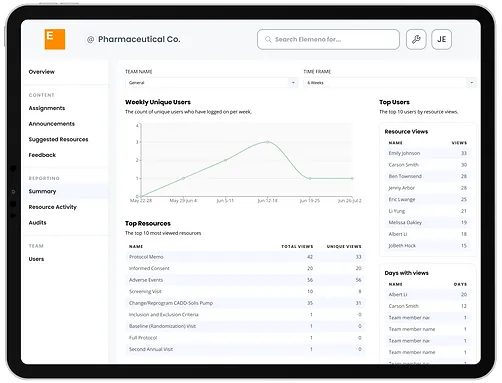Open Suggested Resources in sidebar
Screen dimensions: 502x383
tap(58, 139)
